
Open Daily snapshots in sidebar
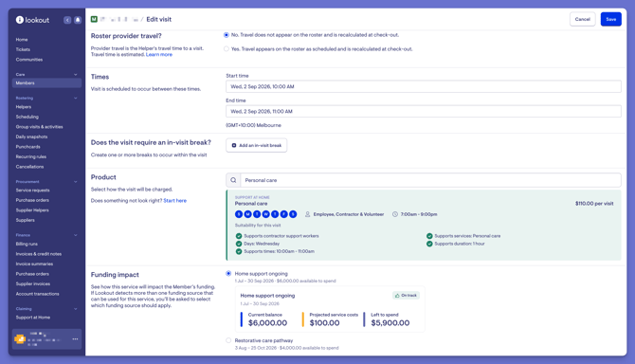coord(31,136)
